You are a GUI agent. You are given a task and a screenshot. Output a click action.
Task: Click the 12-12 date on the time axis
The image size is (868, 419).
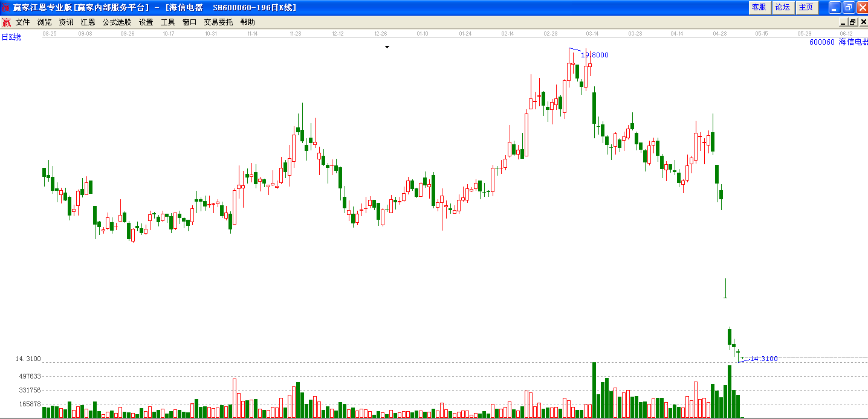tap(338, 34)
